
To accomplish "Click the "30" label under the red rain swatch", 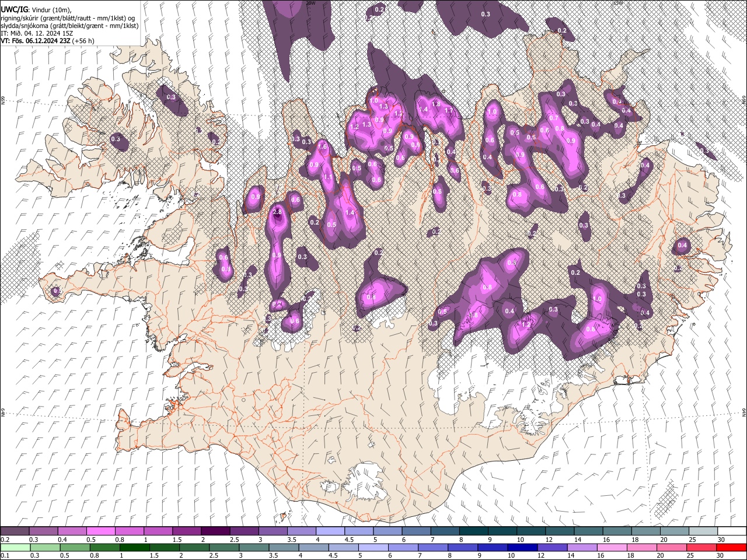I will [x=721, y=555].
